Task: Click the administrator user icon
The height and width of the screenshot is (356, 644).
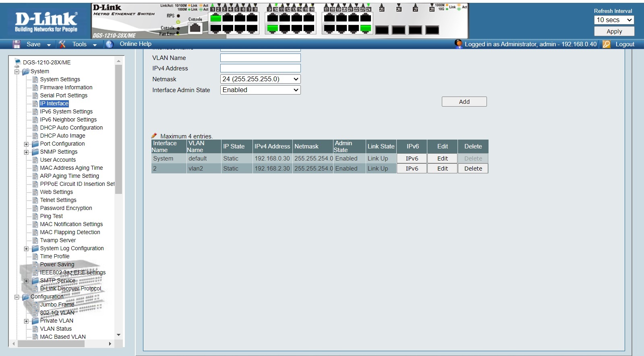Action: (458, 44)
